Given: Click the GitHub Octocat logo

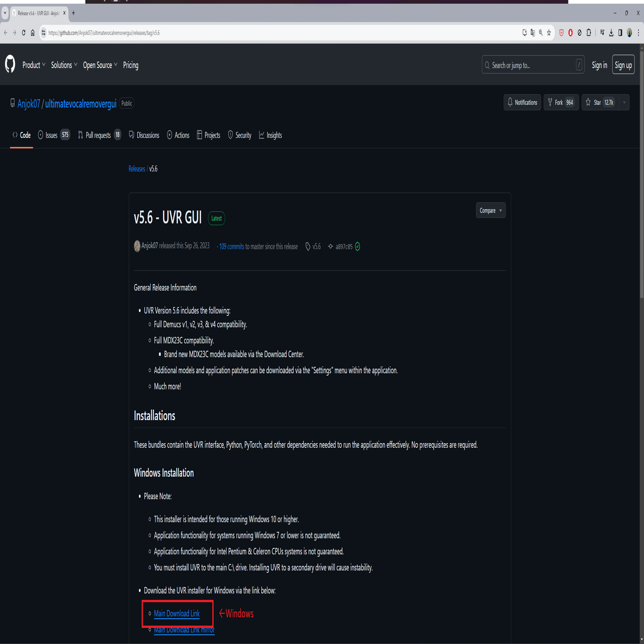Looking at the screenshot, I should point(10,64).
